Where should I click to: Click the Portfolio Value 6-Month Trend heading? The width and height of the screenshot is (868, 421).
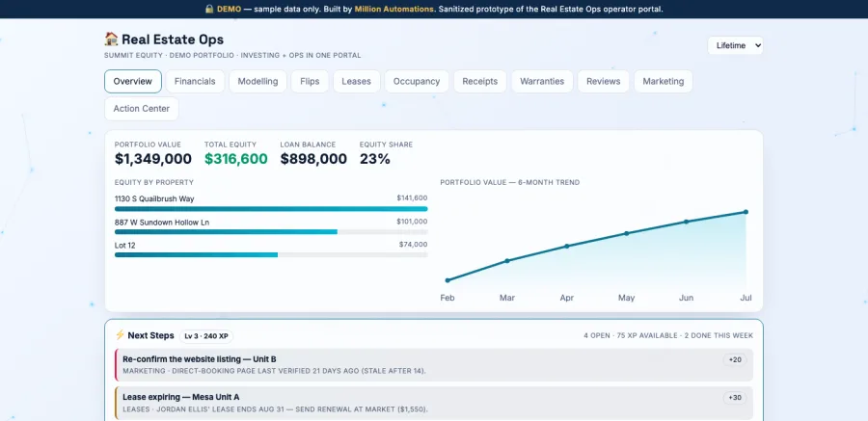[x=510, y=183]
